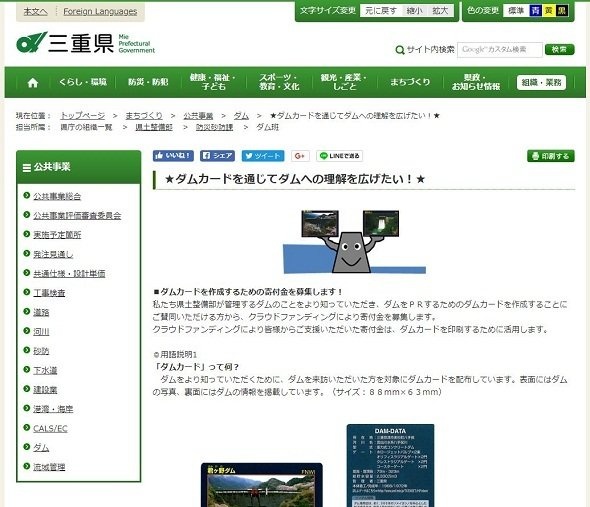Open 建設業 in the sidebar

pos(45,390)
